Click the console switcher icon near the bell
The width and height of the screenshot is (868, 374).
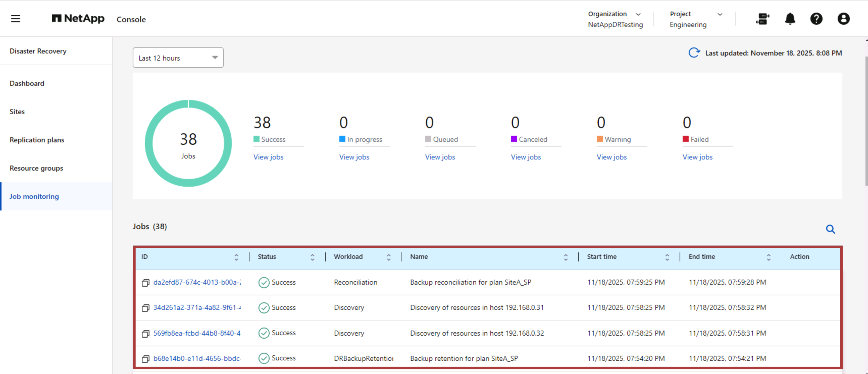762,19
